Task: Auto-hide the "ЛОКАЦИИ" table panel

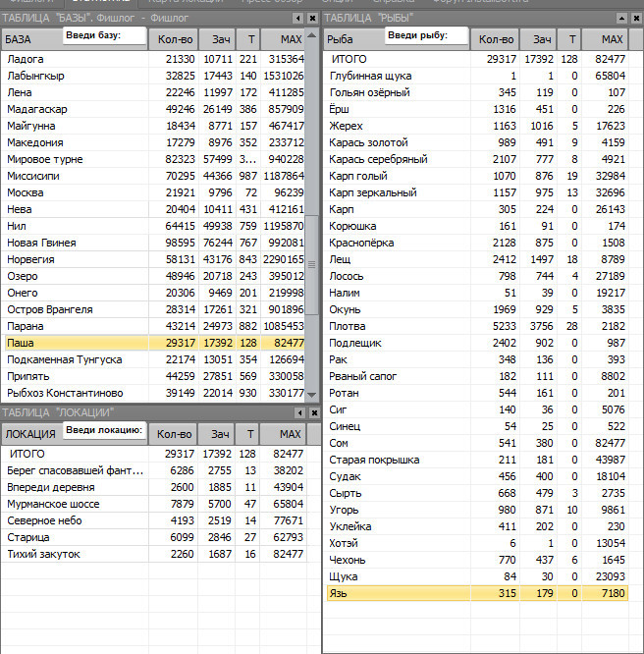Action: coord(298,412)
